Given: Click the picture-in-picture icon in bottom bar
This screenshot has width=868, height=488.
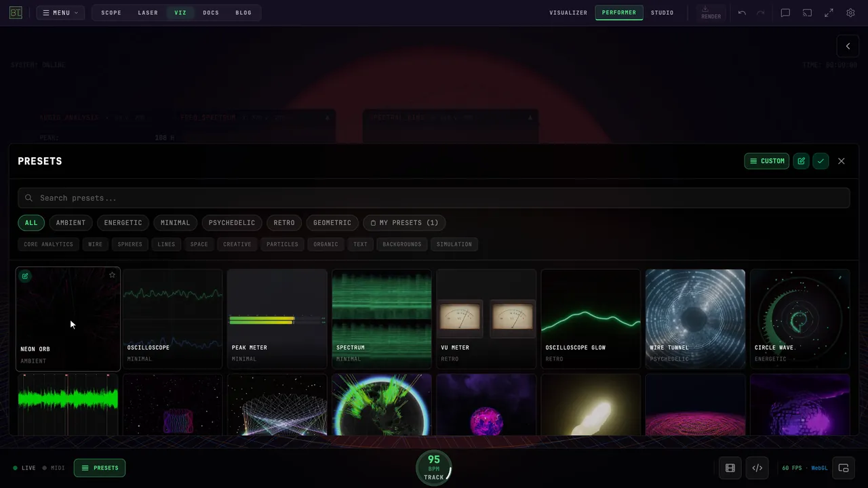Looking at the screenshot, I should (x=844, y=468).
